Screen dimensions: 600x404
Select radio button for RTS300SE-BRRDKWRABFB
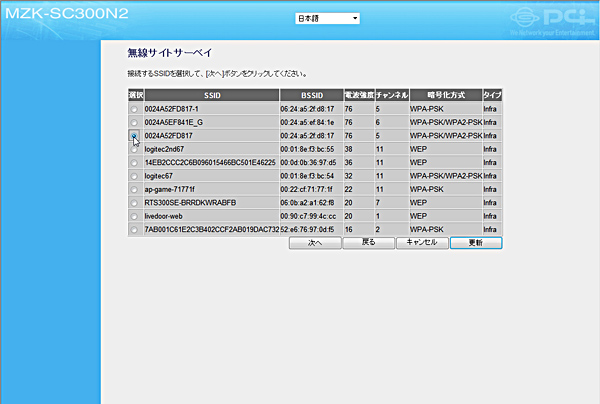[134, 202]
